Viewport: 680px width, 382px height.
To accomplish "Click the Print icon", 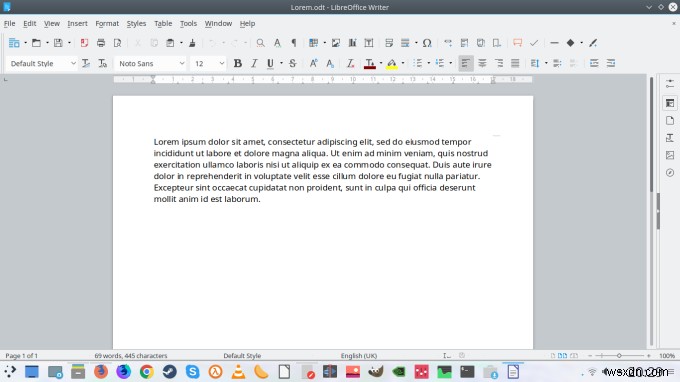I will [101, 43].
